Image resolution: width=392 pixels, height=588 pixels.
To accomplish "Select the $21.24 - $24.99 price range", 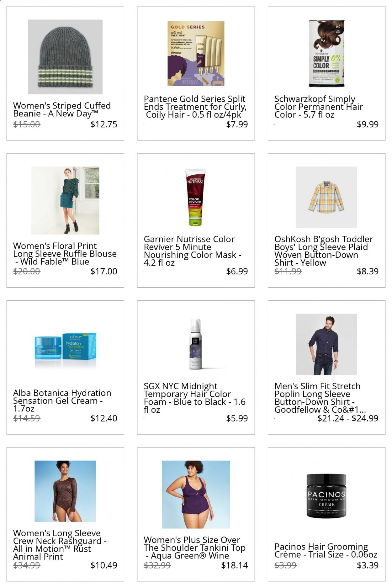I will [x=348, y=418].
